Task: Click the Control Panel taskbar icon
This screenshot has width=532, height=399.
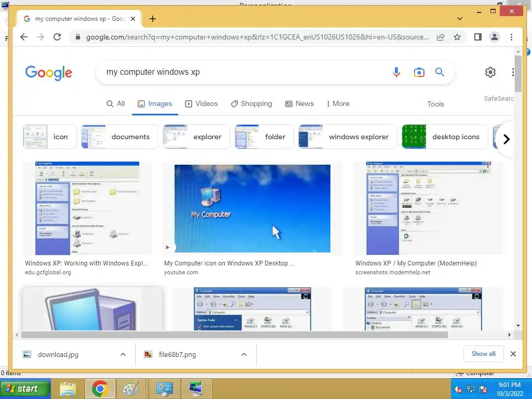Action: [x=164, y=389]
